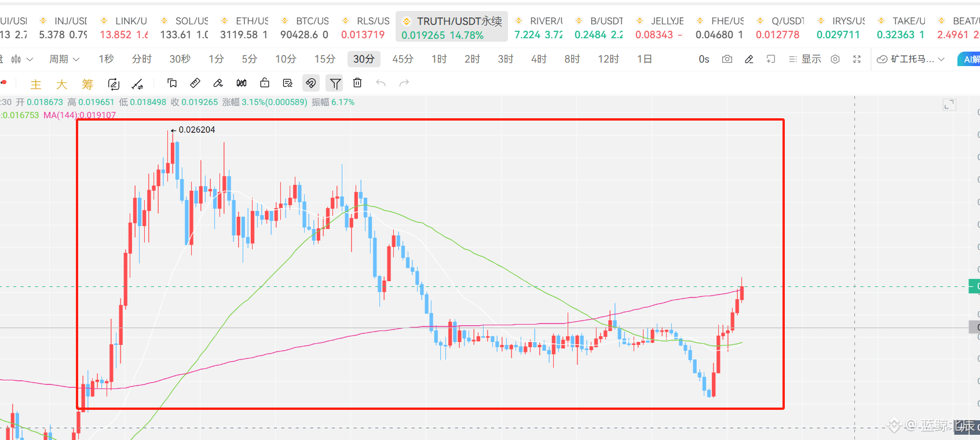Switch to the 5分 interval
The width and height of the screenshot is (980, 440).
click(x=249, y=59)
